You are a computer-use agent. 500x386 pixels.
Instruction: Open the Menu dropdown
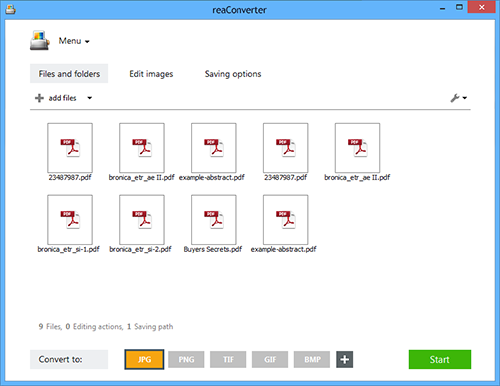(x=74, y=41)
